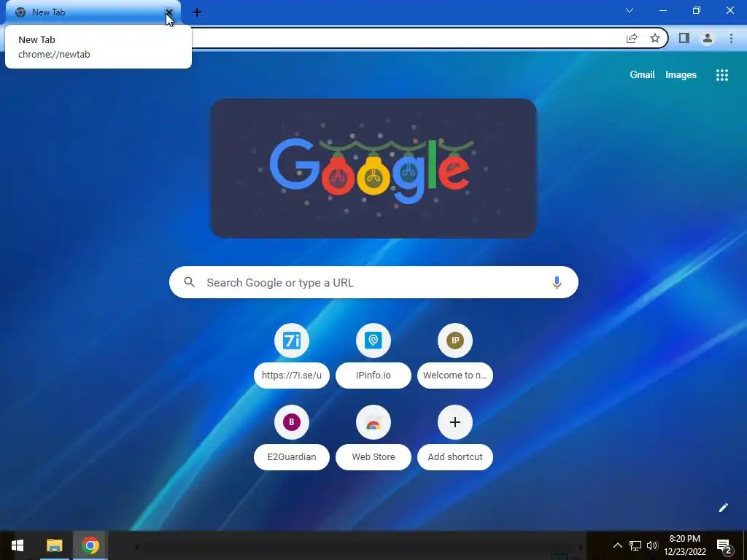Open the 7i shortcut icon

pyautogui.click(x=292, y=341)
